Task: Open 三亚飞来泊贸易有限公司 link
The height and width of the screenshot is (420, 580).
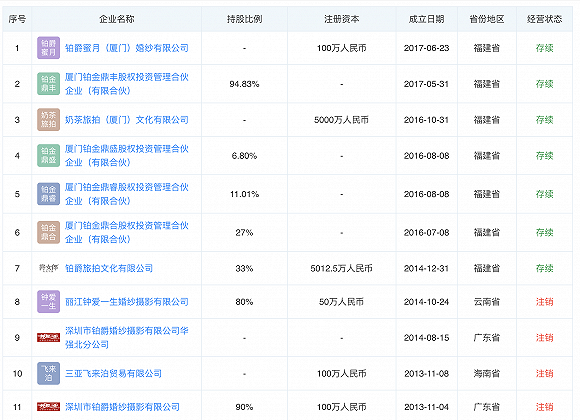Action: pos(114,374)
